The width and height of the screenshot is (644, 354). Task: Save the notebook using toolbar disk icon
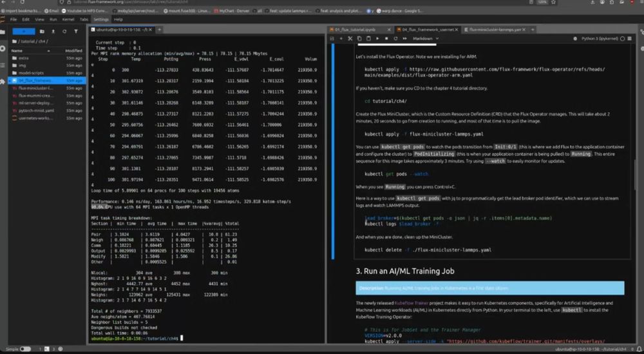tap(332, 39)
